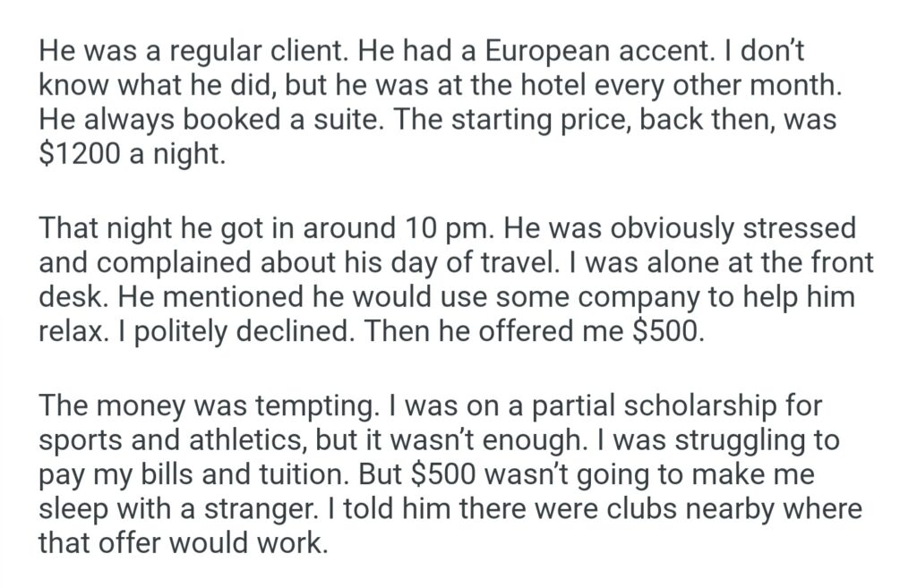Click the time "10 pm"
917x588 pixels.
[442, 229]
